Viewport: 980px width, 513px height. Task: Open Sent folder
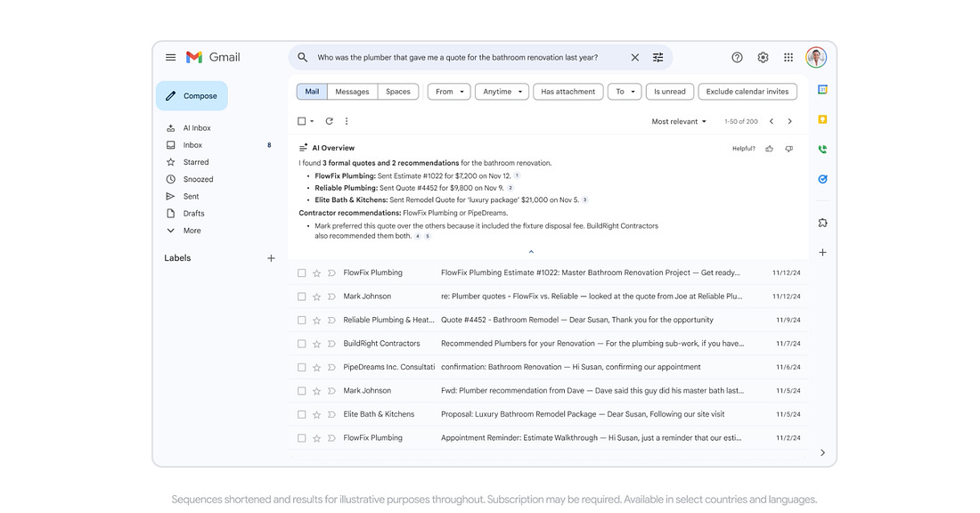click(x=191, y=196)
